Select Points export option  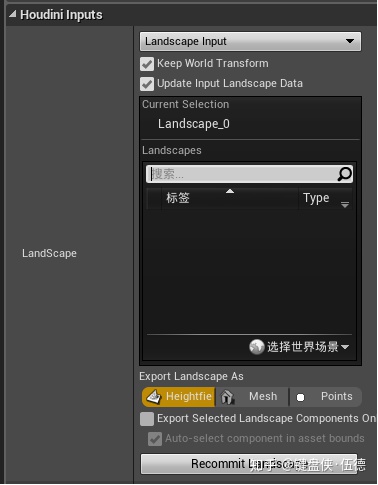point(326,397)
